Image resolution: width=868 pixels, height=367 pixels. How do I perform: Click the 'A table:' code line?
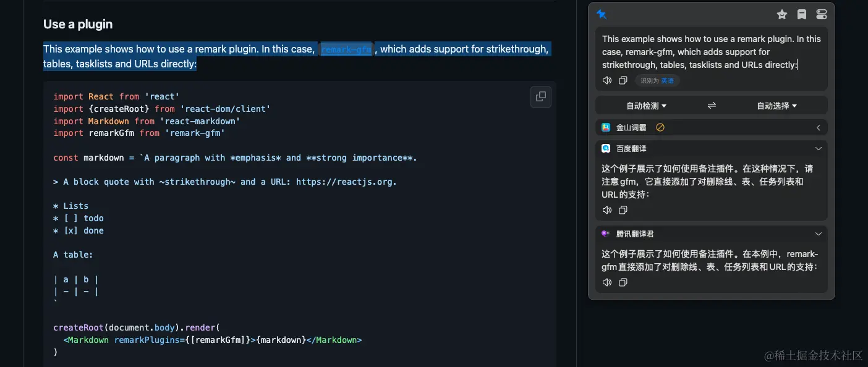coord(74,255)
